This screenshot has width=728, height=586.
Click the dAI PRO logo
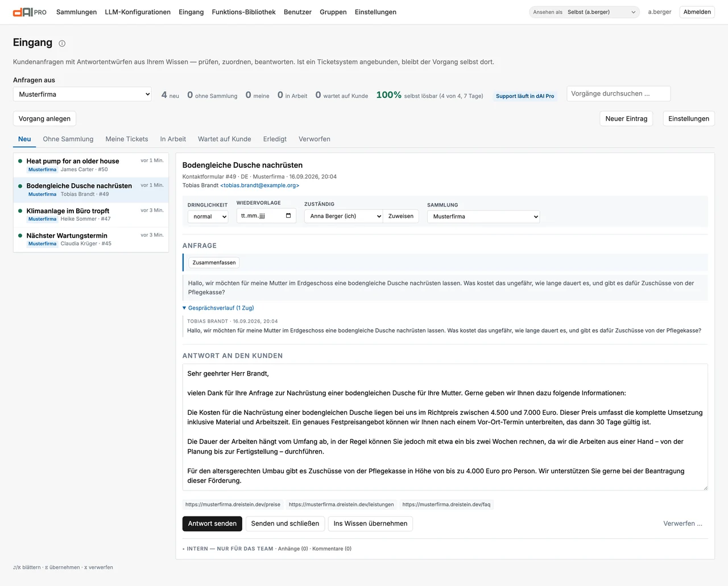pyautogui.click(x=30, y=12)
